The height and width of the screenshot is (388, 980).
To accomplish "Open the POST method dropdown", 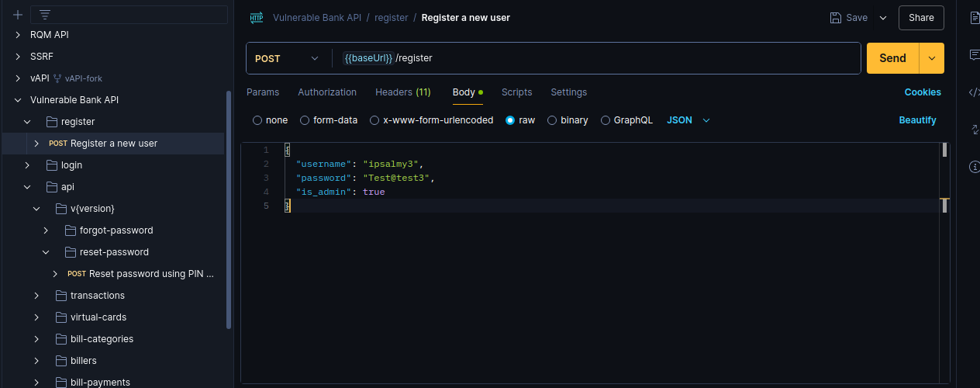I will pos(287,58).
